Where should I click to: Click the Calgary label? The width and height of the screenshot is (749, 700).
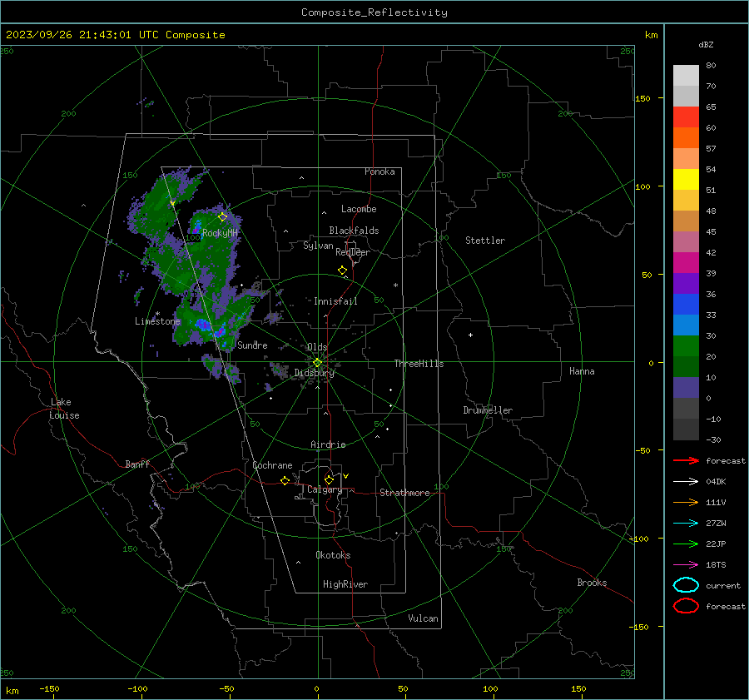coord(325,489)
